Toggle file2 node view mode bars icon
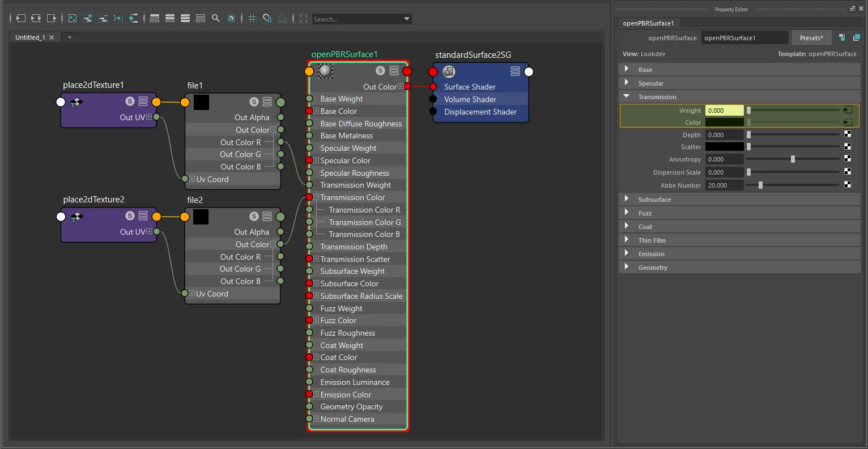 pos(267,217)
